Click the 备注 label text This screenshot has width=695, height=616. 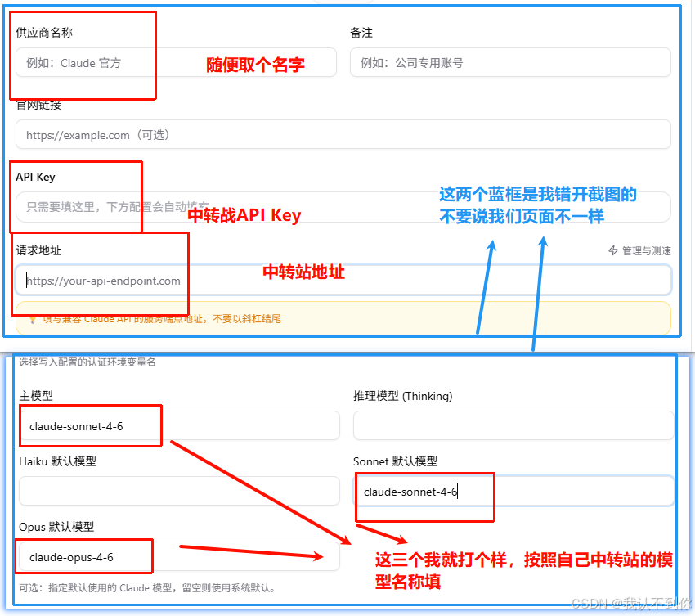pos(361,33)
